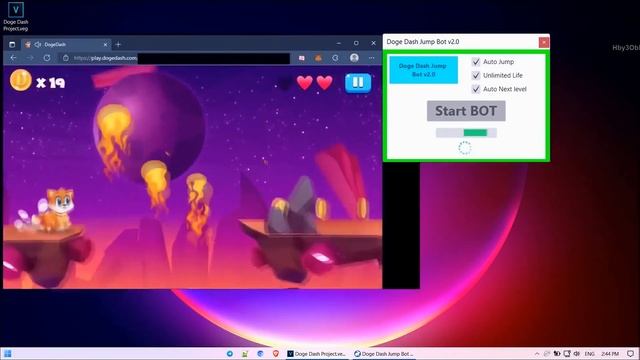Click the play.dogedash.com address bar
Viewport: 640px width, 360px height.
click(x=176, y=58)
